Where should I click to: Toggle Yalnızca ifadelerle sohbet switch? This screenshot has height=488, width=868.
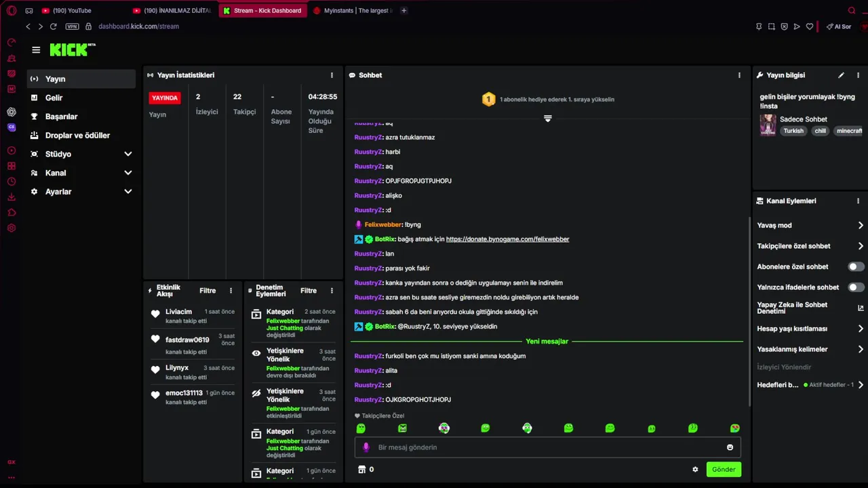click(x=856, y=287)
